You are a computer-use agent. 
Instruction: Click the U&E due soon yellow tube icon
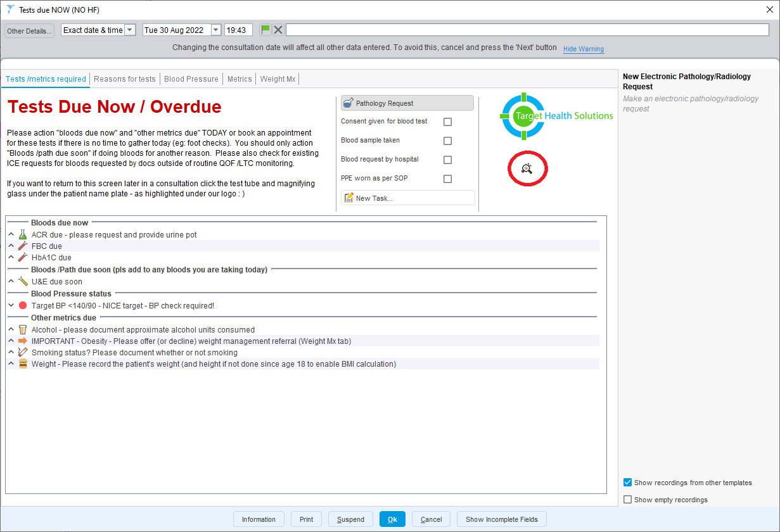click(x=23, y=281)
